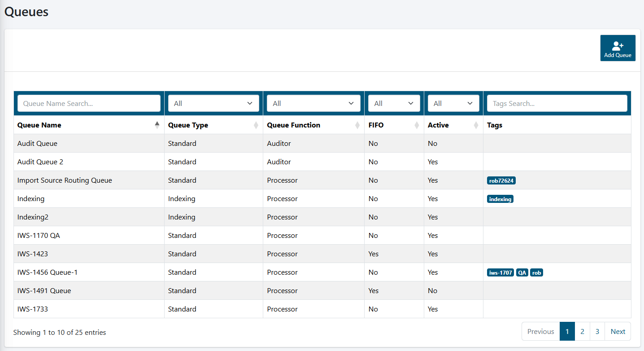Viewport: 644px width, 351px height.
Task: Open the Queue Type filter dropdown
Action: tap(213, 103)
